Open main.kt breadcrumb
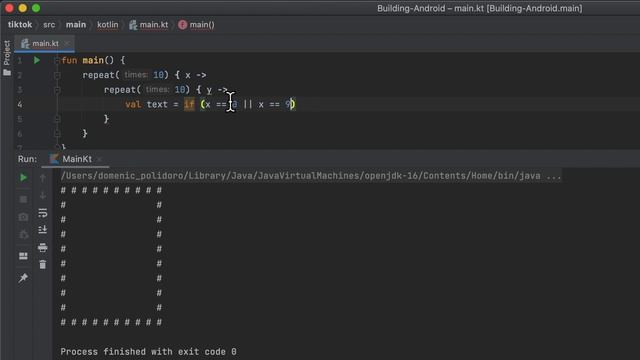 pos(149,25)
